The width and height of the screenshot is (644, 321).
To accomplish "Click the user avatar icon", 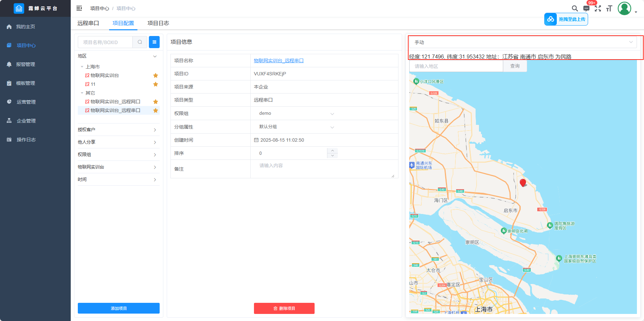I will point(624,8).
